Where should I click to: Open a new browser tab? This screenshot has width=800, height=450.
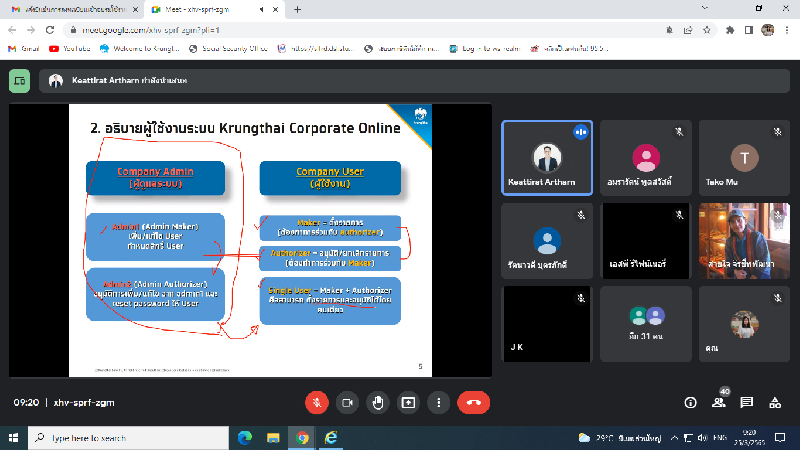[x=297, y=9]
